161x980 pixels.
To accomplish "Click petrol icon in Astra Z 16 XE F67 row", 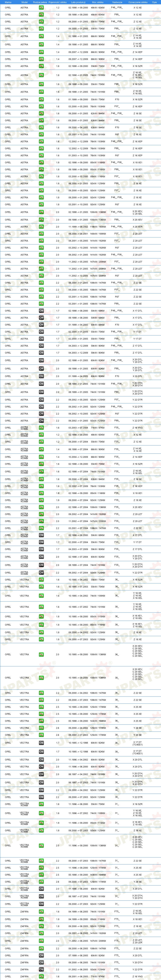I will [41, 134].
